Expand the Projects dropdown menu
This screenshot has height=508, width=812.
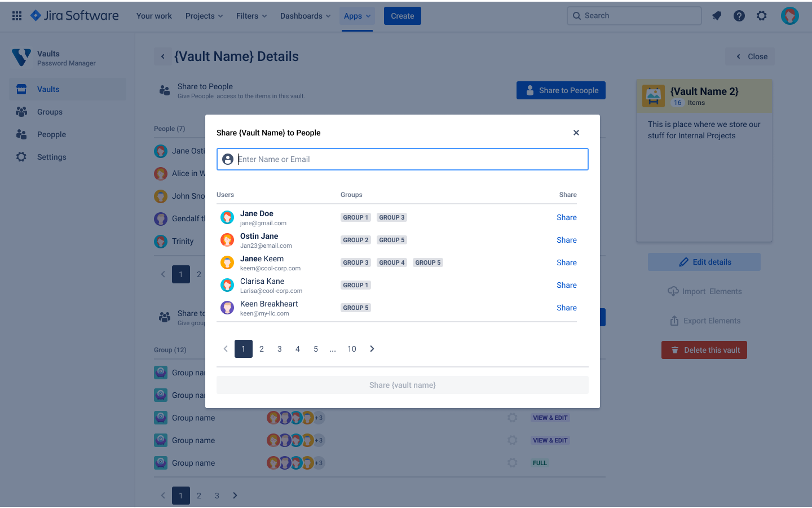click(204, 16)
